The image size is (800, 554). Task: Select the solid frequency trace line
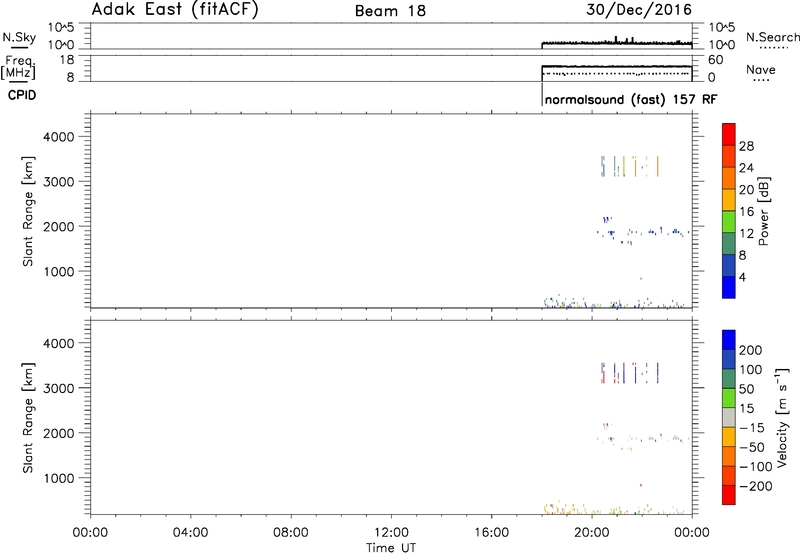[x=616, y=66]
